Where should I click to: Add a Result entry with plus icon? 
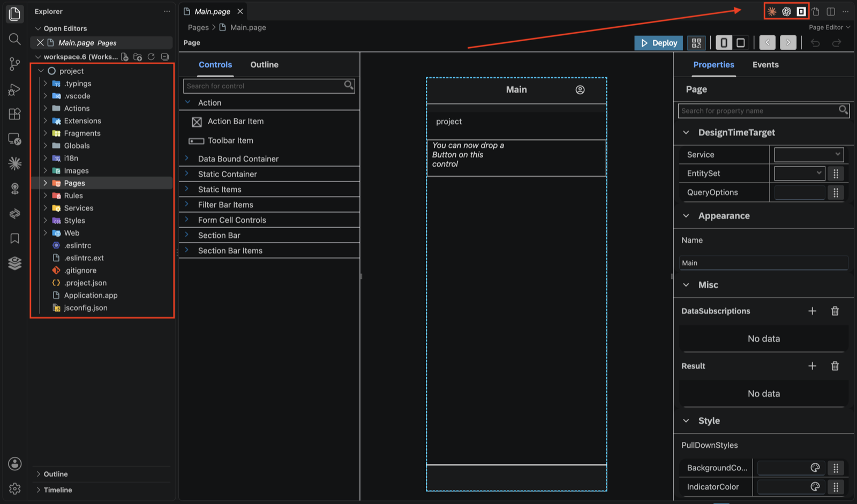(812, 366)
